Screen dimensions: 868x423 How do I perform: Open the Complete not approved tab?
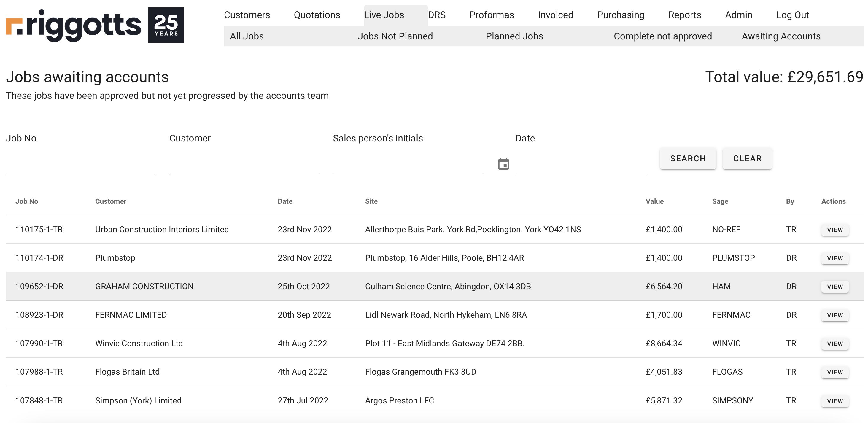tap(662, 36)
